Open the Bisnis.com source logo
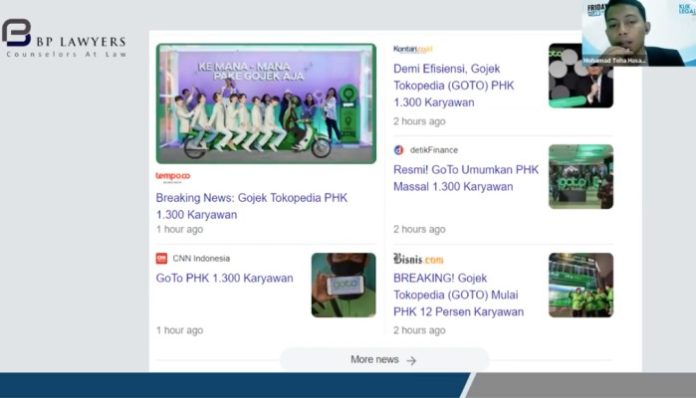The height and width of the screenshot is (398, 696). click(418, 259)
